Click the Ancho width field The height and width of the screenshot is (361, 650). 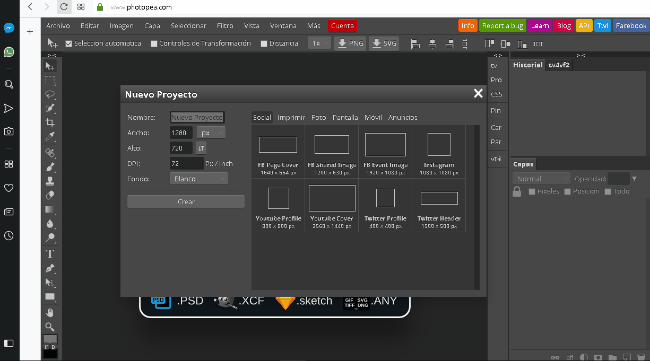pos(181,133)
